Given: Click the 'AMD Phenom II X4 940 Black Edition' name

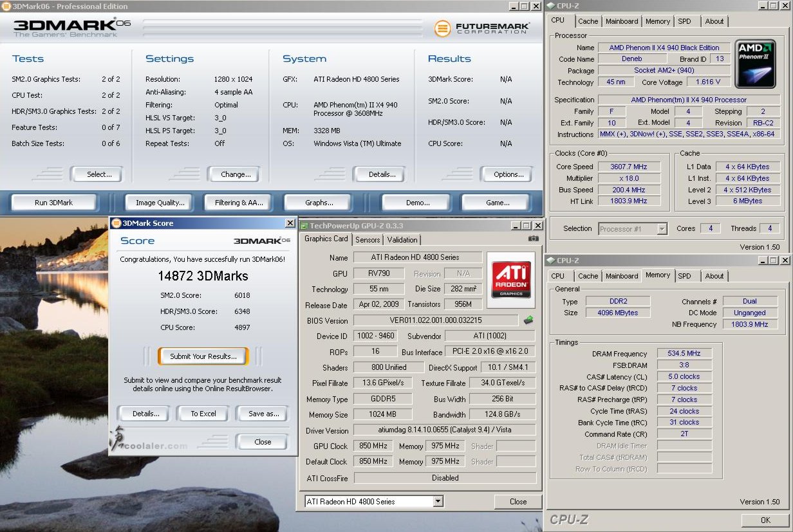Looking at the screenshot, I should [x=664, y=48].
